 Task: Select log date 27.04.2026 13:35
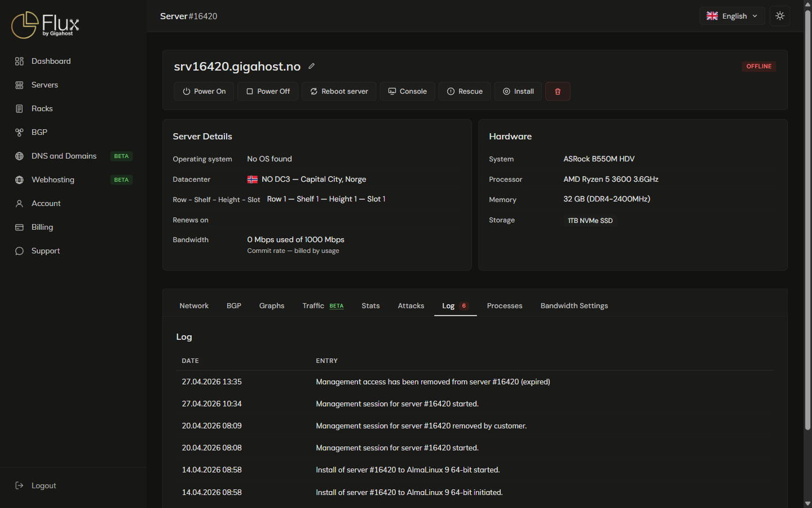click(x=211, y=382)
